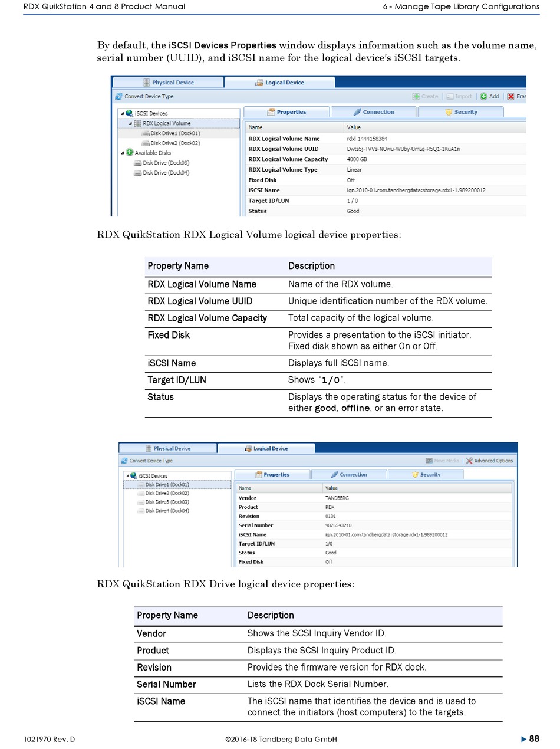Open the Physical Device tab in upper screenshot
560x749 pixels.
tap(168, 83)
